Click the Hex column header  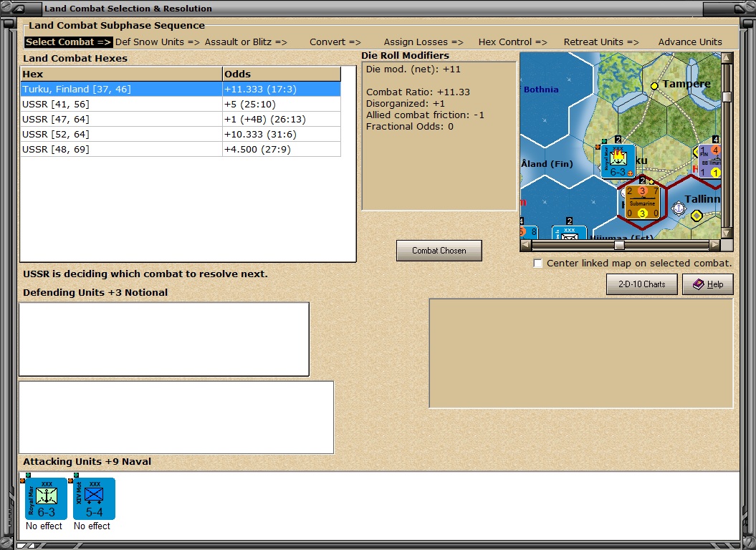(121, 74)
